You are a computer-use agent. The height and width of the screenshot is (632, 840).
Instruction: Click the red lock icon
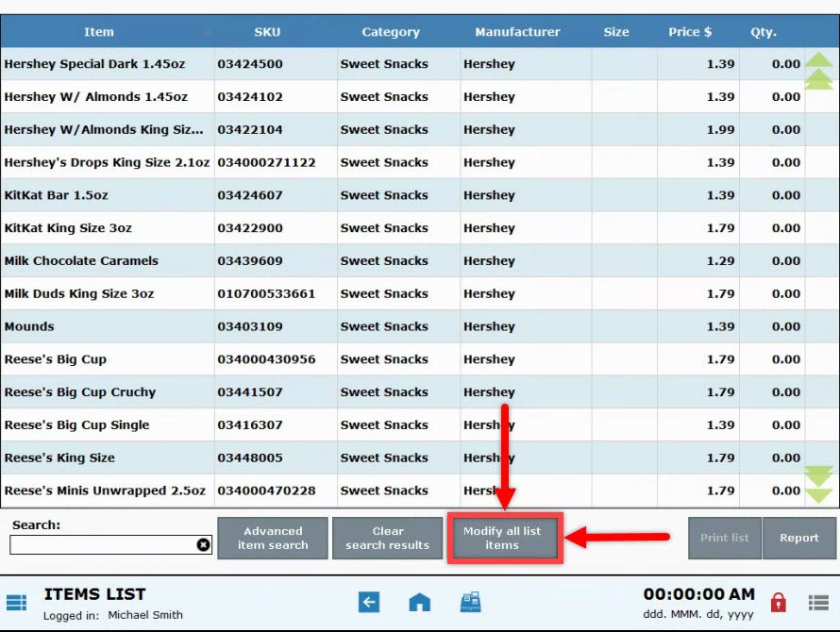click(778, 601)
